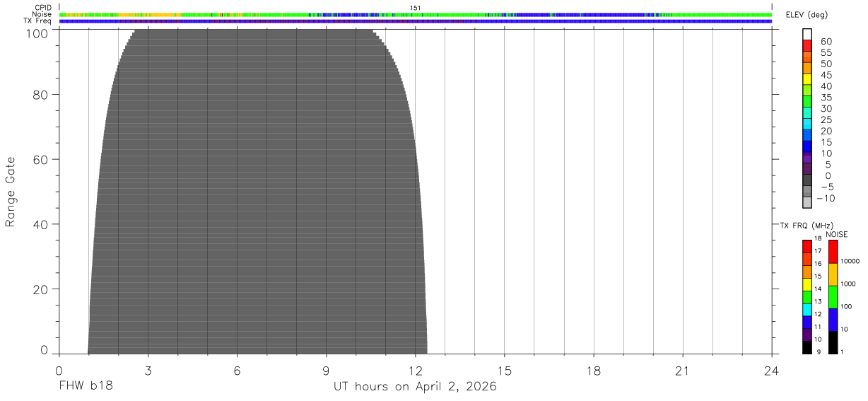Click the CPID value '151'
The width and height of the screenshot is (868, 401).
tap(416, 8)
